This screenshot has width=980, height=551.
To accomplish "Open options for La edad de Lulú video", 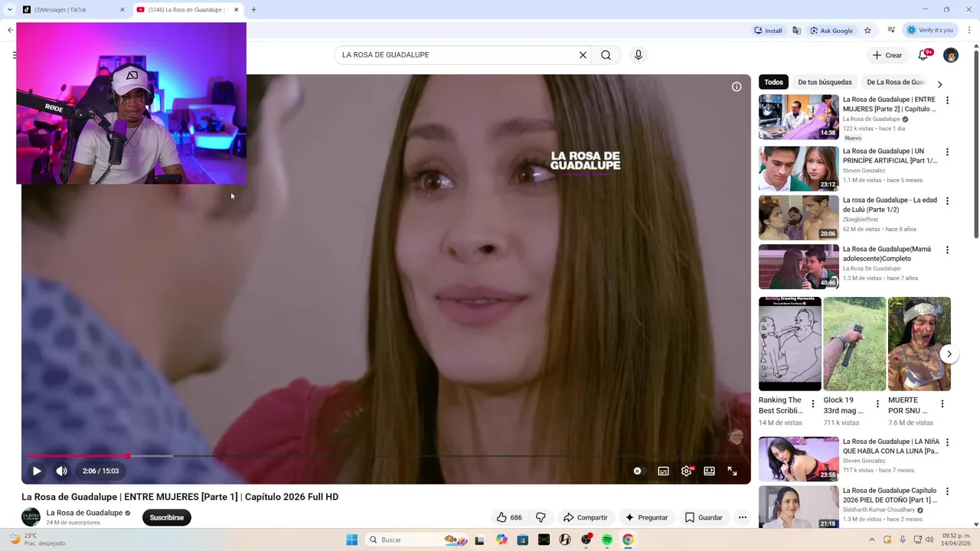I will 947,201.
